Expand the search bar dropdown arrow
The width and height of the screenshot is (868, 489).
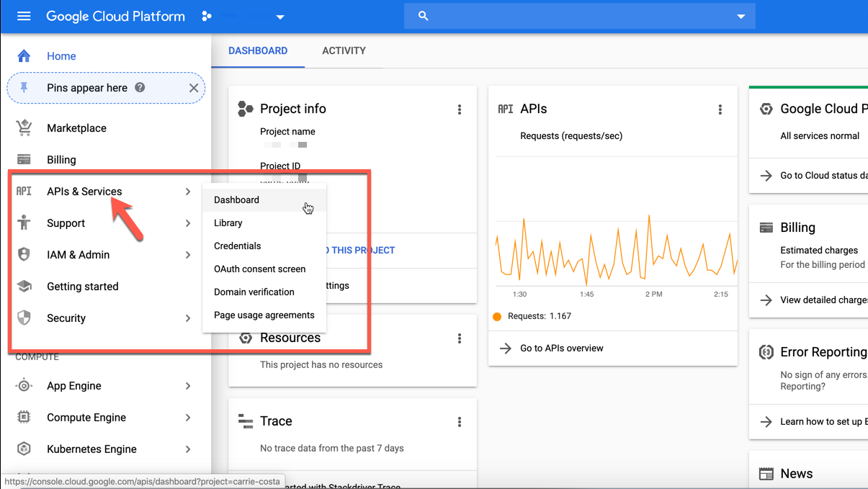[741, 17]
